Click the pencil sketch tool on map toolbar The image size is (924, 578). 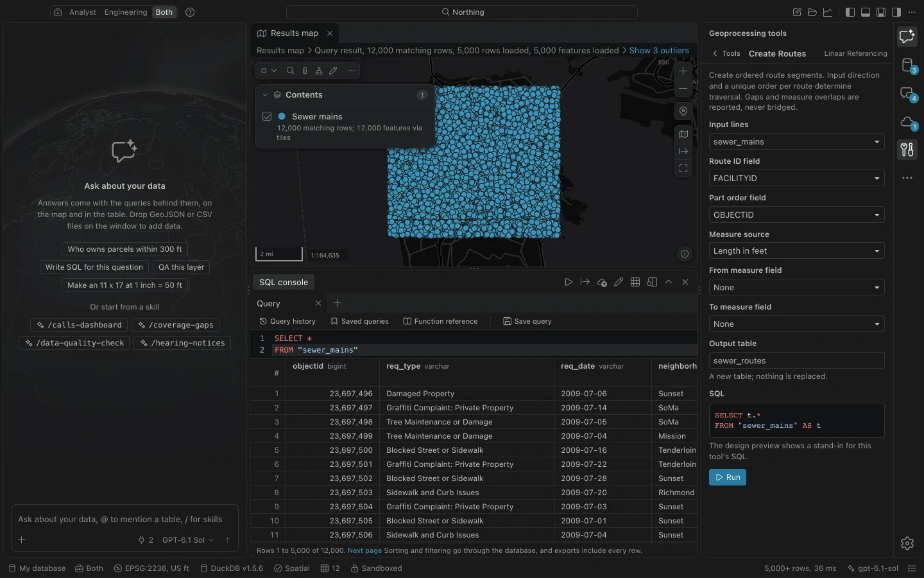[x=333, y=71]
